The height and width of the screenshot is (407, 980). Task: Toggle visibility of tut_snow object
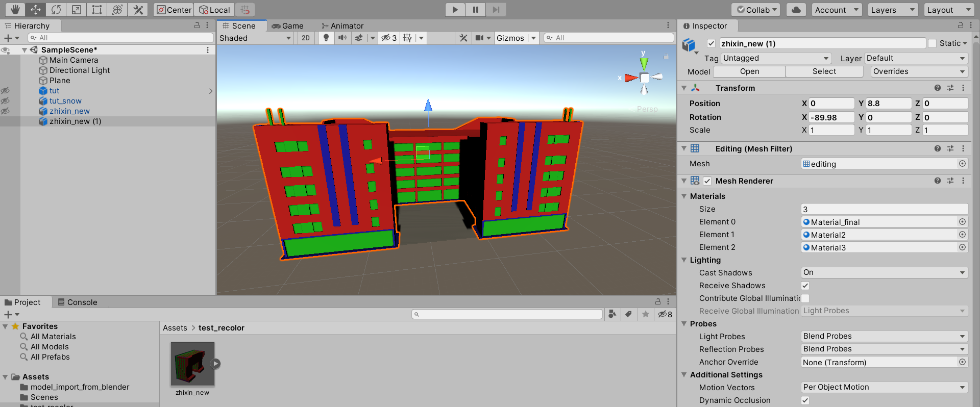click(x=6, y=101)
